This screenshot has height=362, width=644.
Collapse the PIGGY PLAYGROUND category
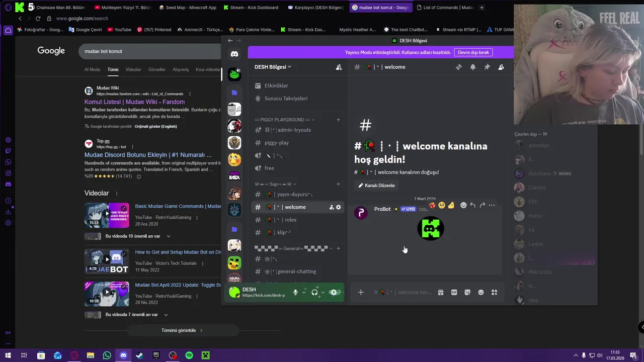point(284,120)
